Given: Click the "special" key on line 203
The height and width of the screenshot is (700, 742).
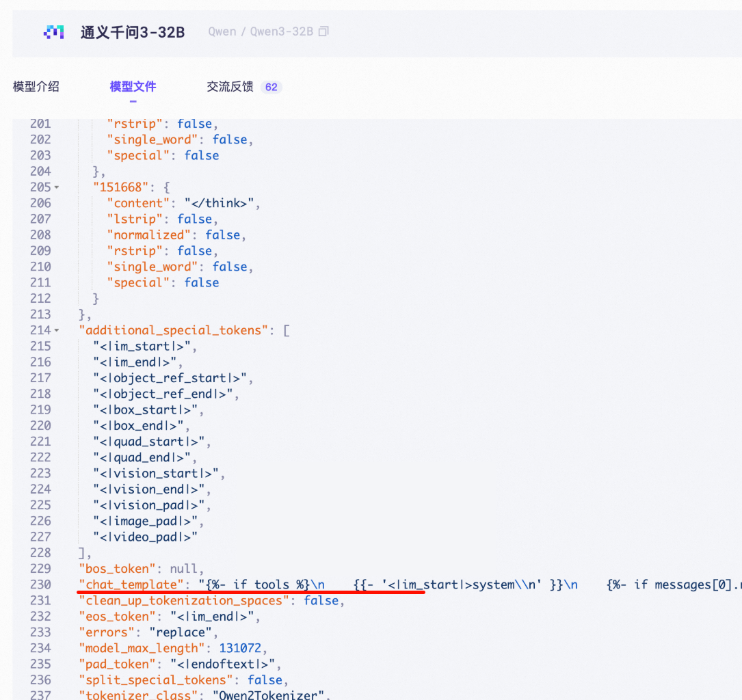Looking at the screenshot, I should tap(138, 156).
